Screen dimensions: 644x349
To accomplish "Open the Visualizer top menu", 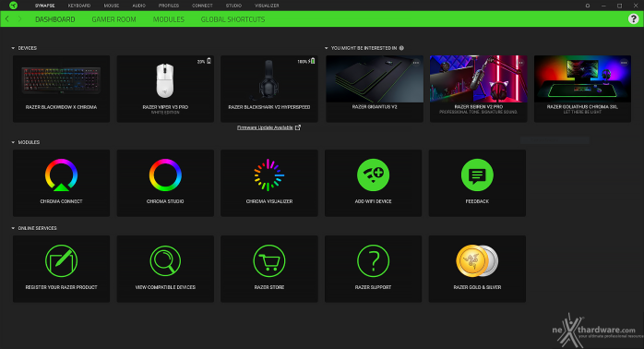I will [267, 6].
